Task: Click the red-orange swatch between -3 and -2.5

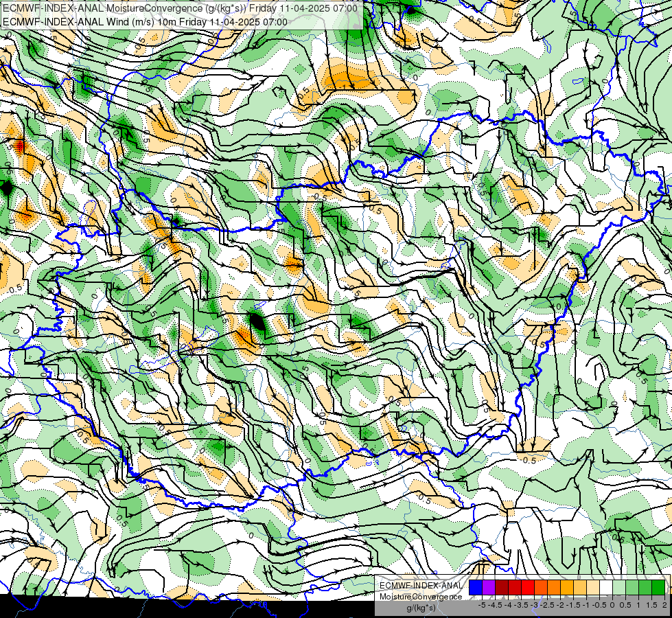Action: [541, 588]
